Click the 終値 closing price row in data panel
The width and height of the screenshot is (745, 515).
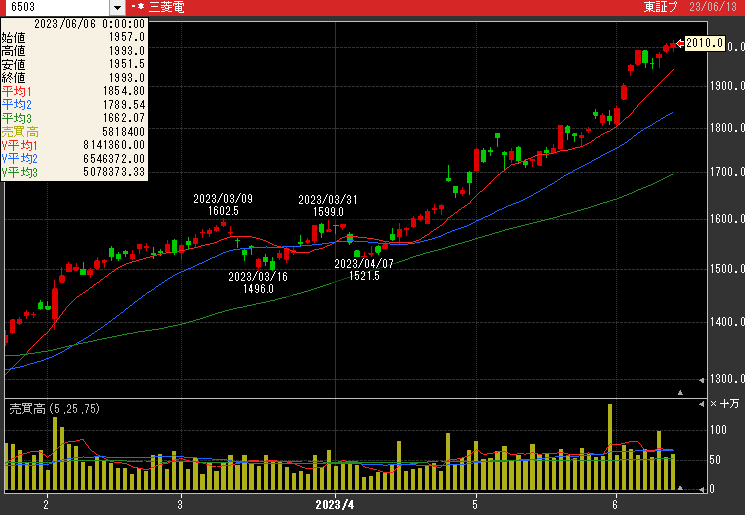pyautogui.click(x=15, y=77)
